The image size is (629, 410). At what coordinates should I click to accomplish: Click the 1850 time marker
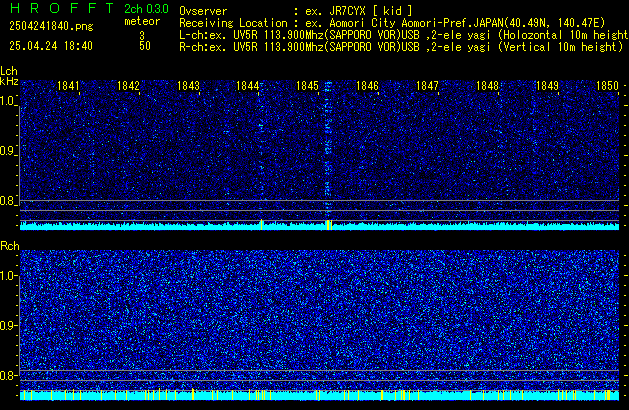pos(607,86)
